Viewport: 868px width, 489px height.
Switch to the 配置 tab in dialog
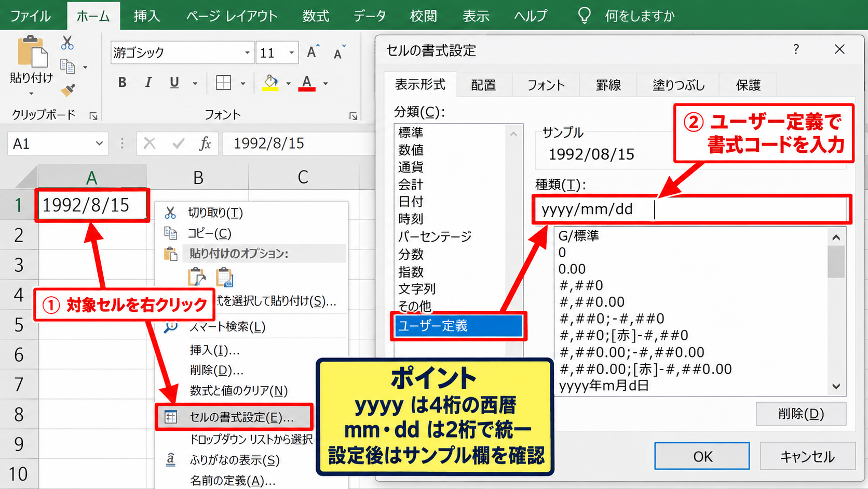(483, 85)
